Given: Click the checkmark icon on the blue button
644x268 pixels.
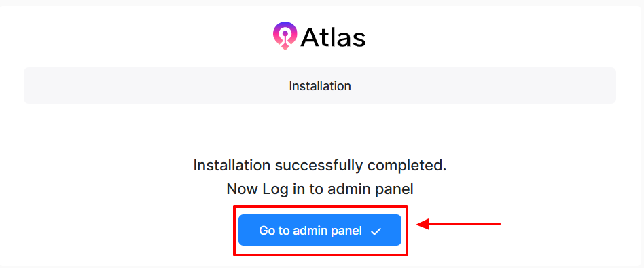Looking at the screenshot, I should pyautogui.click(x=376, y=231).
